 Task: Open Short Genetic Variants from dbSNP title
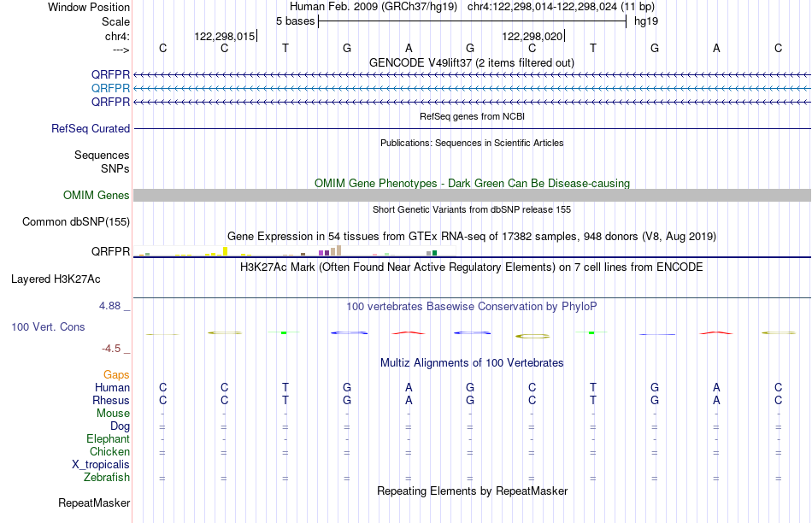(x=472, y=209)
